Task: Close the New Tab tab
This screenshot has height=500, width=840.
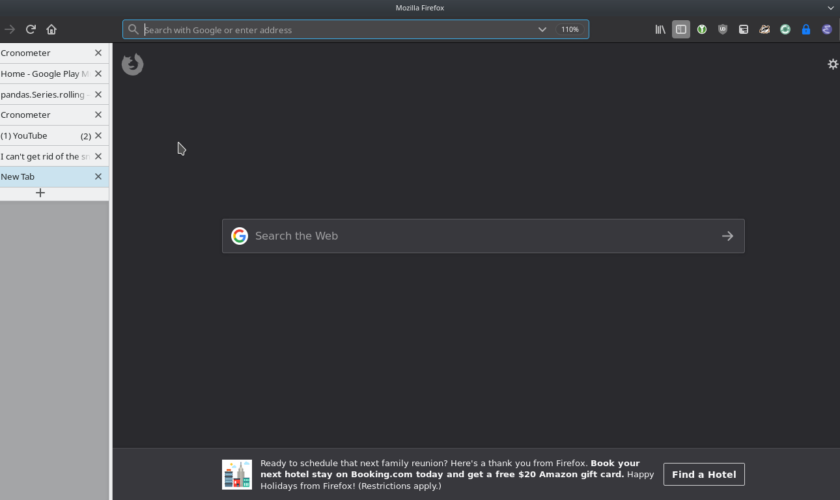Action: tap(98, 176)
